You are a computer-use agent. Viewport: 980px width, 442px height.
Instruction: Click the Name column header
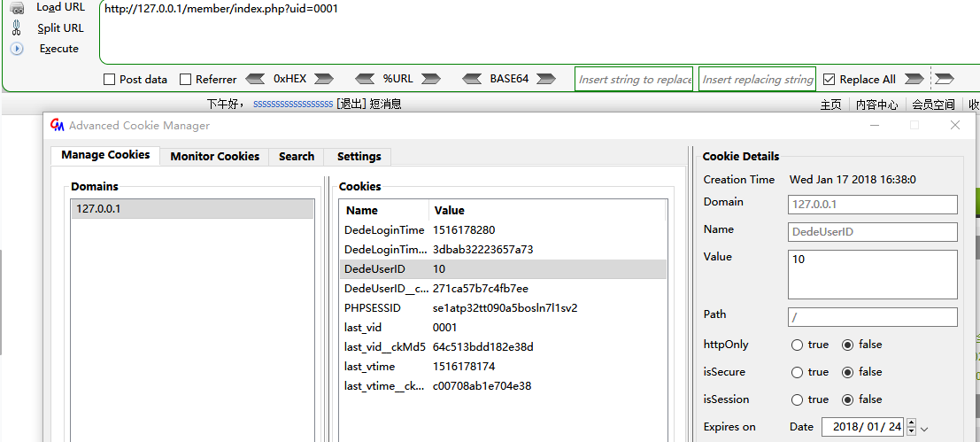[x=384, y=210]
